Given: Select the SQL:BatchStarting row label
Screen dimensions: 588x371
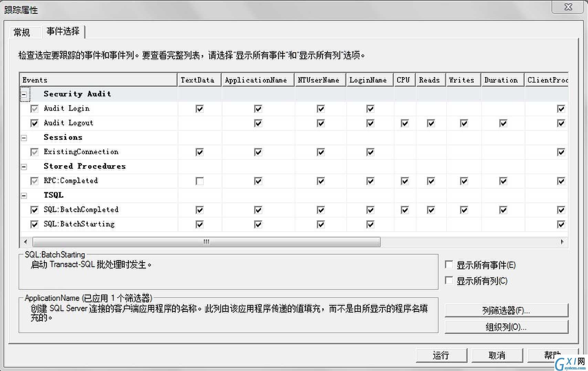Looking at the screenshot, I should 79,224.
